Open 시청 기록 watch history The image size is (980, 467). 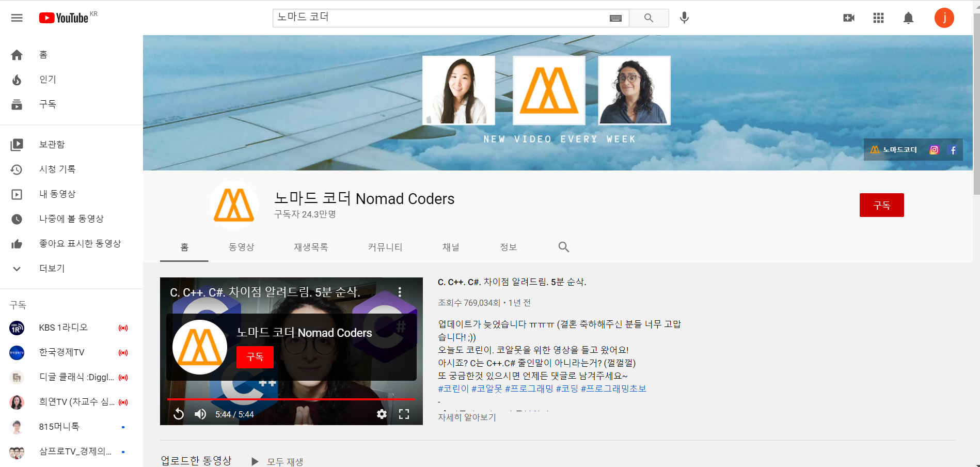[71, 169]
